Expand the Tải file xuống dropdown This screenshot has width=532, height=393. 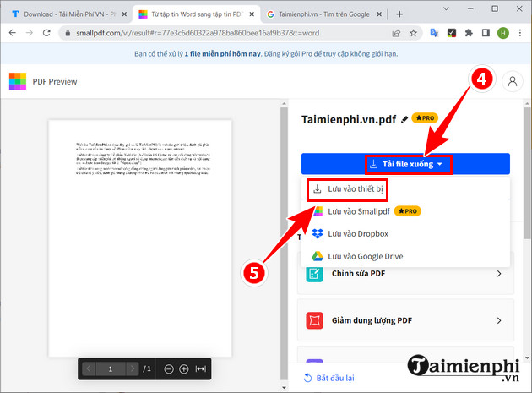pyautogui.click(x=405, y=164)
